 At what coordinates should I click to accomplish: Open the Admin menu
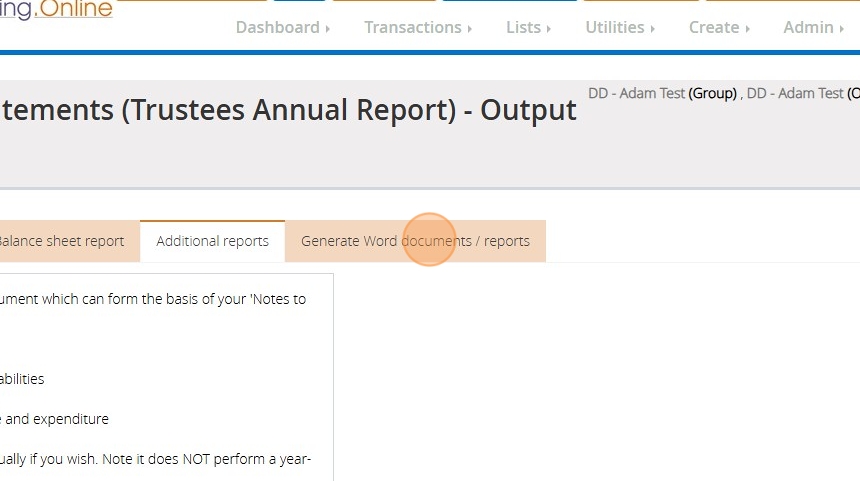click(x=808, y=28)
